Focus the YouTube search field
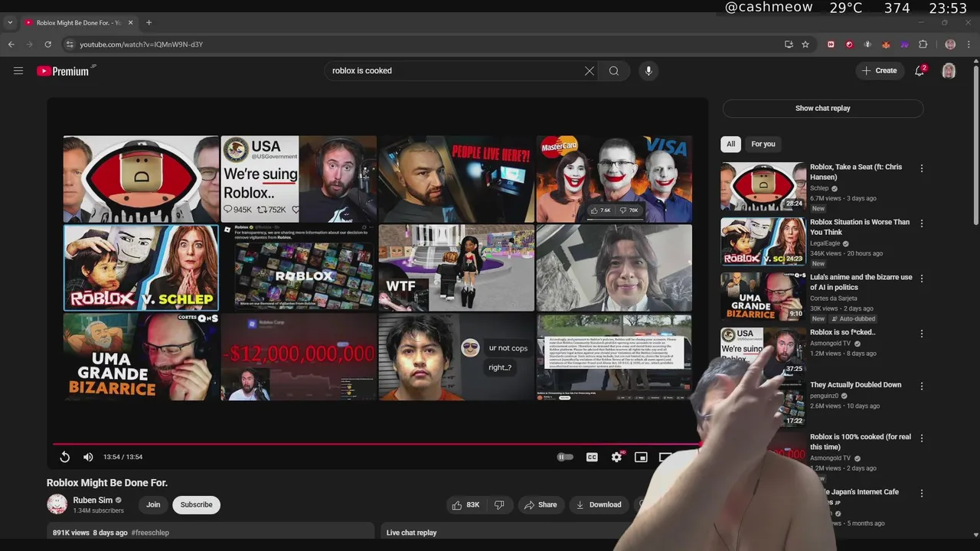This screenshot has height=551, width=980. [456, 70]
